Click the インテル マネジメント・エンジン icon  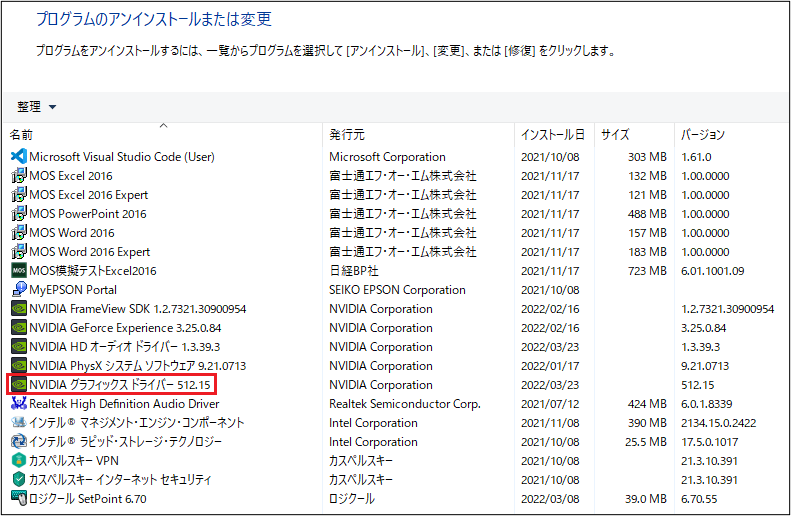pyautogui.click(x=19, y=422)
